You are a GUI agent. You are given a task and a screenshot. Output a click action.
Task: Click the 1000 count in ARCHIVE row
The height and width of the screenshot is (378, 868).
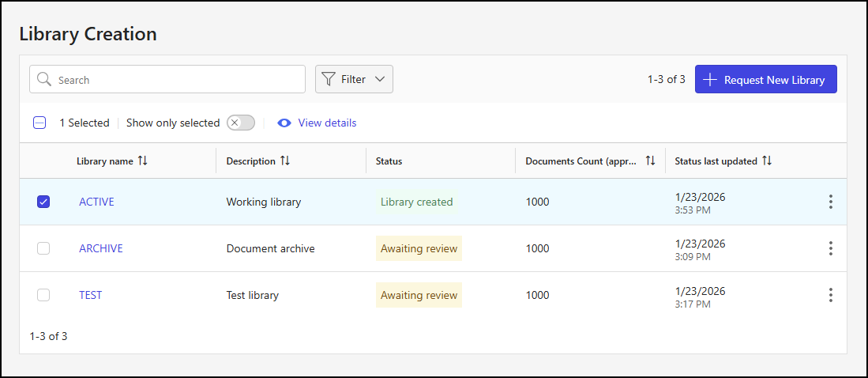[x=538, y=248]
